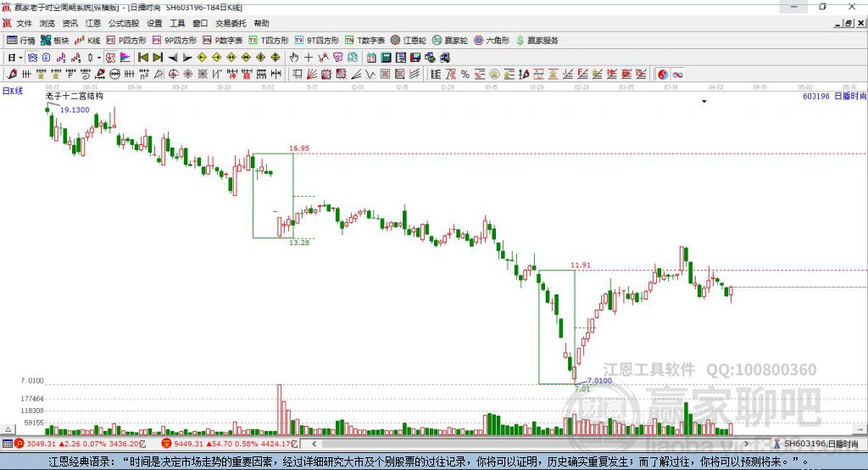Select the hand pan tool

point(294,58)
